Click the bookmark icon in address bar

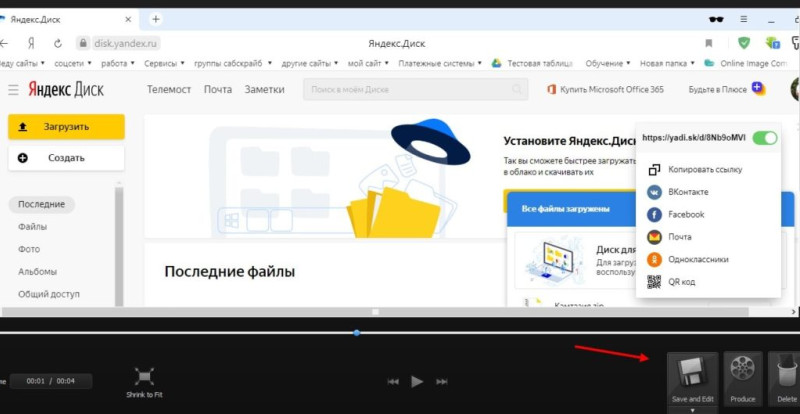click(709, 43)
